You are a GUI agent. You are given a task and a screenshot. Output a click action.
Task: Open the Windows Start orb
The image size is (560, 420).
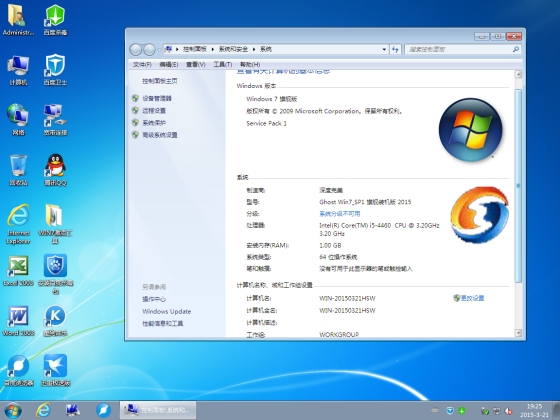13,411
